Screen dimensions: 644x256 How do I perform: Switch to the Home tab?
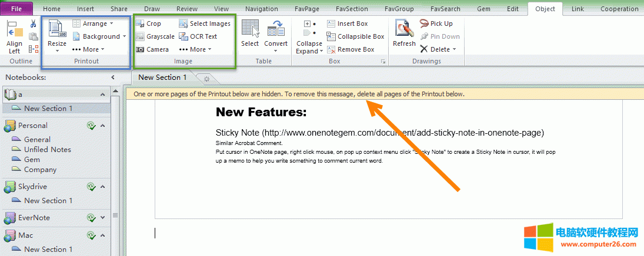[x=51, y=9]
